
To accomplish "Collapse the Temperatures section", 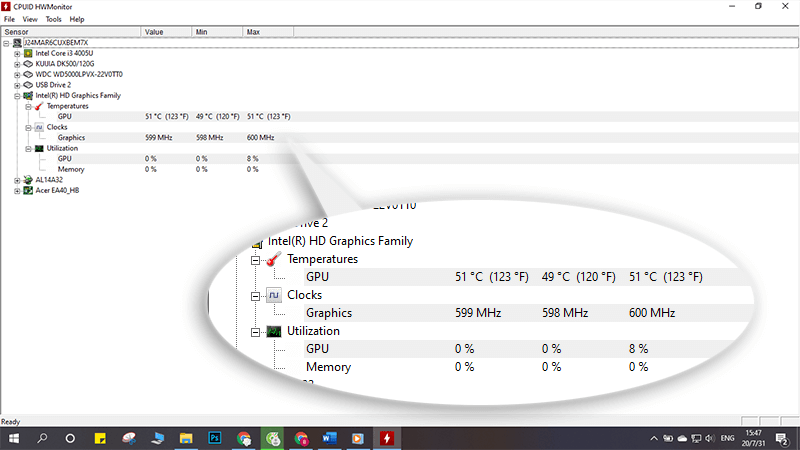I will 28,107.
